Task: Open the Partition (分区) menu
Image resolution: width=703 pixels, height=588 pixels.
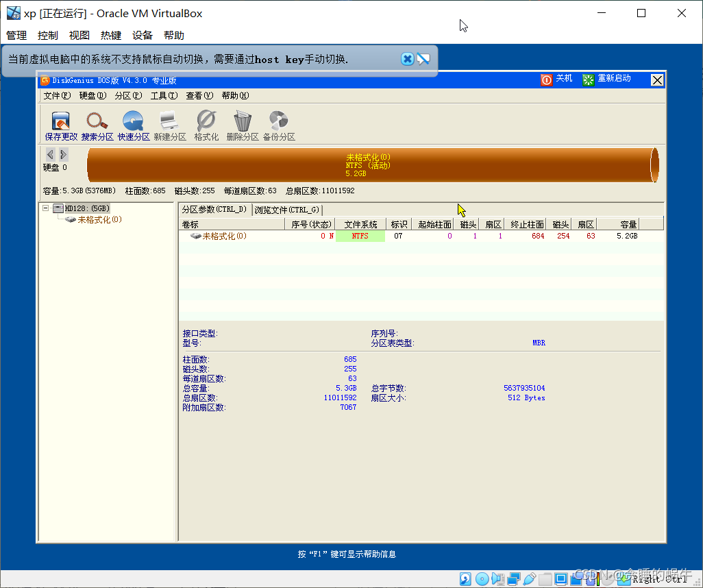Action: [128, 95]
